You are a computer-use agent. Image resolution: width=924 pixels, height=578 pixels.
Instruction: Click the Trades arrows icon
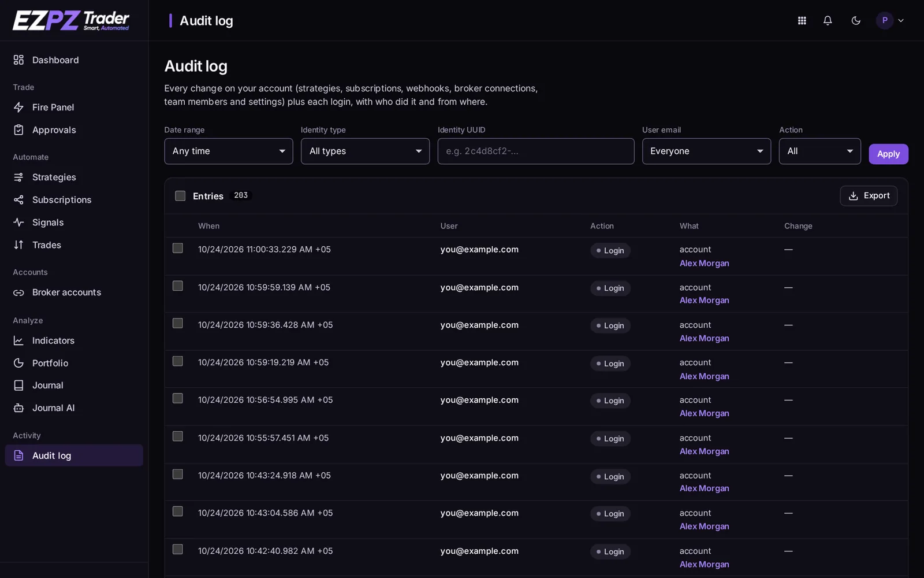click(x=18, y=245)
